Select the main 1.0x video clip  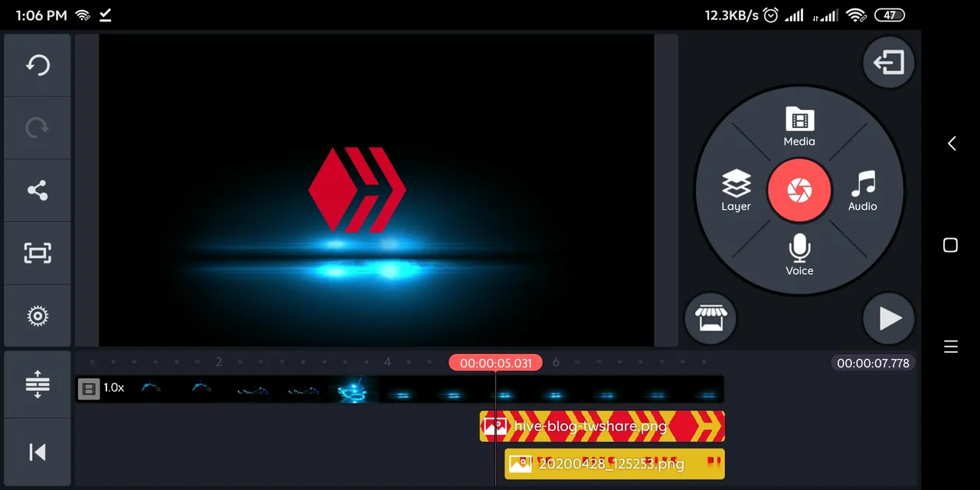coord(400,389)
